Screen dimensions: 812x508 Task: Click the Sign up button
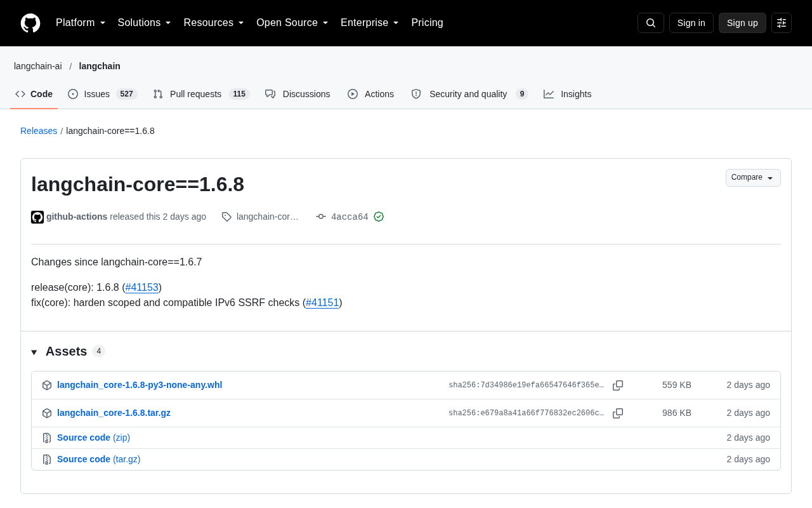click(742, 23)
